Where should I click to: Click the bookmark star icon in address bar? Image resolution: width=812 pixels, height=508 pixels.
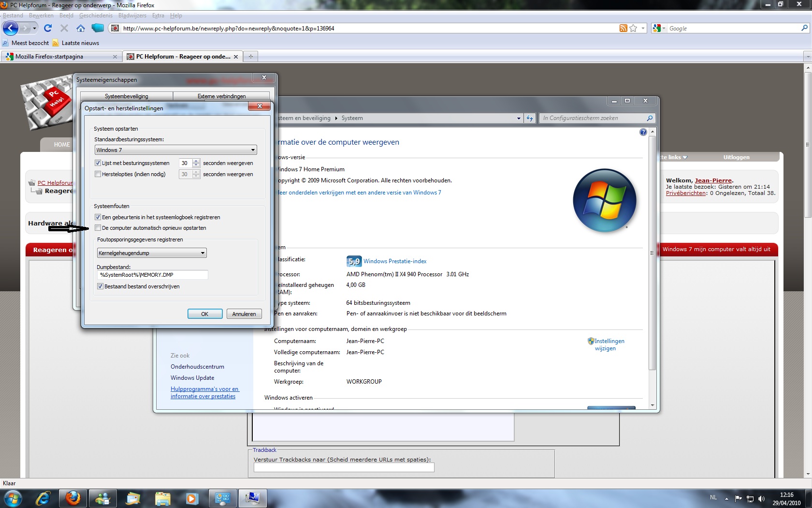coord(633,29)
